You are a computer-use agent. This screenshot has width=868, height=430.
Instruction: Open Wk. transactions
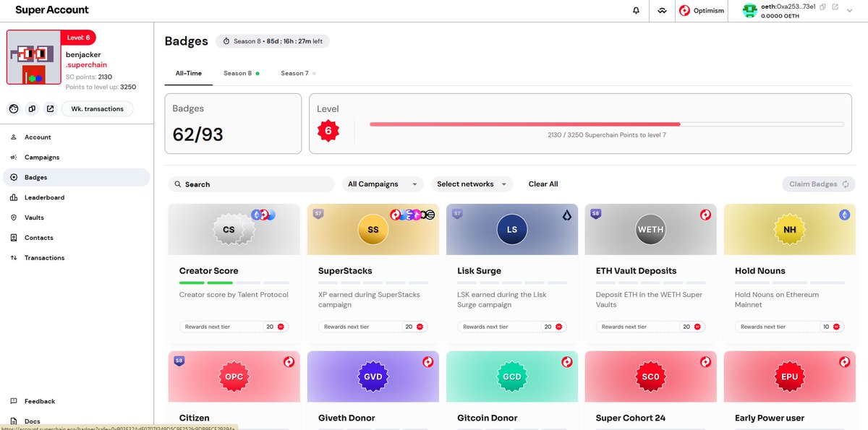(98, 109)
